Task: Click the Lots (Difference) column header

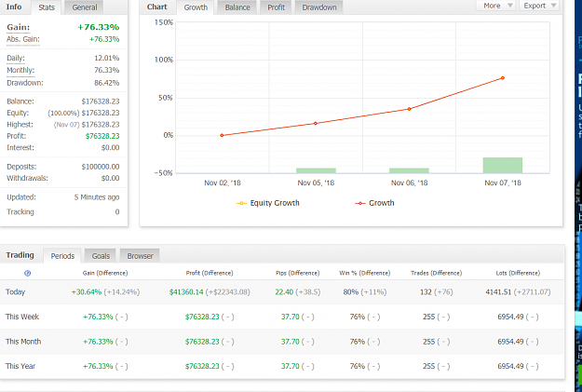Action: coord(518,273)
